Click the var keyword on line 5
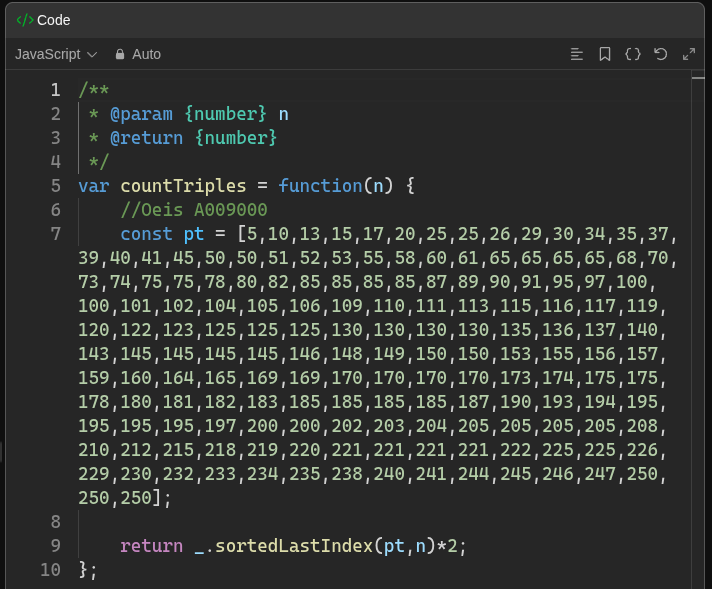Image resolution: width=712 pixels, height=589 pixels. pyautogui.click(x=94, y=187)
